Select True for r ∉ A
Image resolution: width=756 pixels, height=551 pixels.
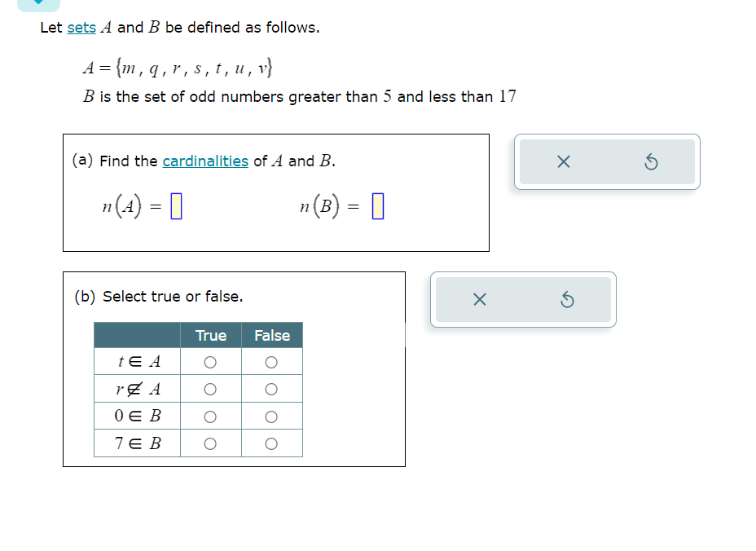[x=210, y=389]
